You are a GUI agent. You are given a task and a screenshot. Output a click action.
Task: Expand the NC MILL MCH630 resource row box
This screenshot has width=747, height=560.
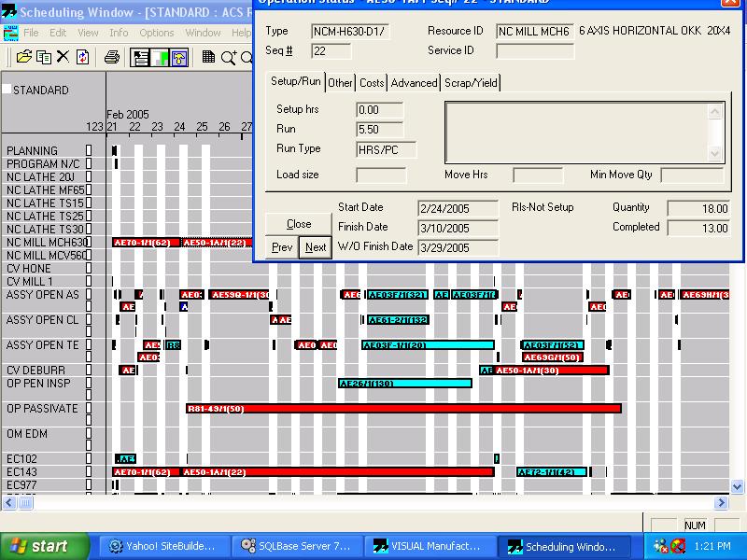coord(90,243)
